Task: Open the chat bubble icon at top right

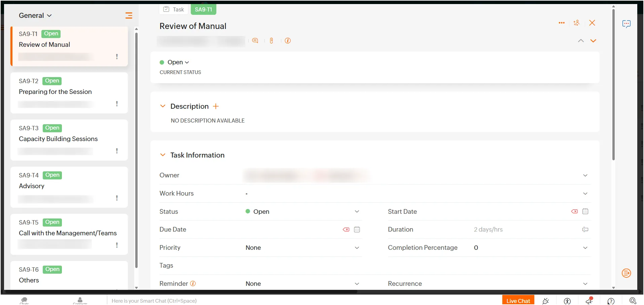Action: (x=626, y=24)
